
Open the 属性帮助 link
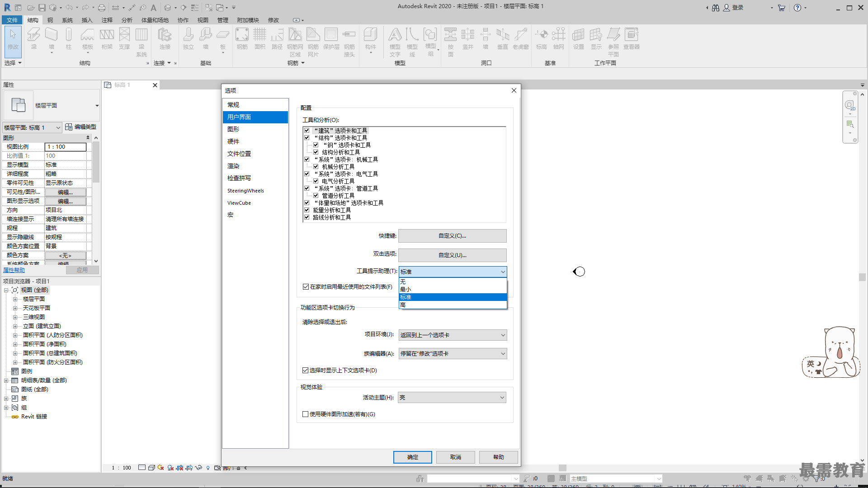(x=14, y=270)
